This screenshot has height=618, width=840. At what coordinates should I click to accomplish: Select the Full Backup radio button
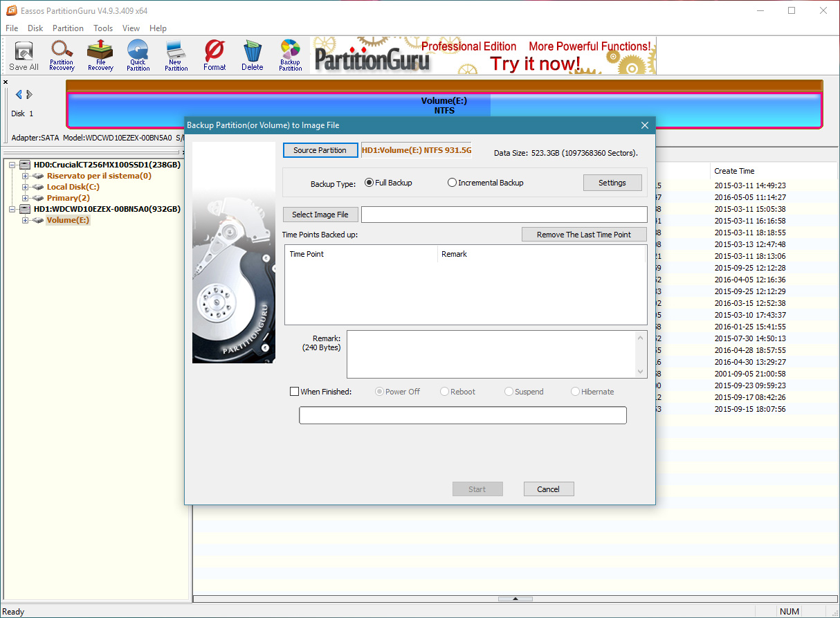[x=369, y=183]
